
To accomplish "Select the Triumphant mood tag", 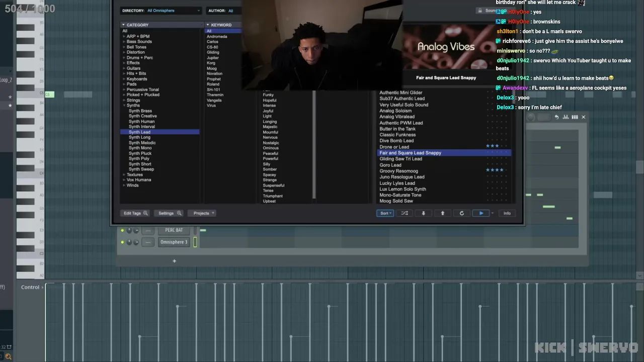I will tap(273, 196).
